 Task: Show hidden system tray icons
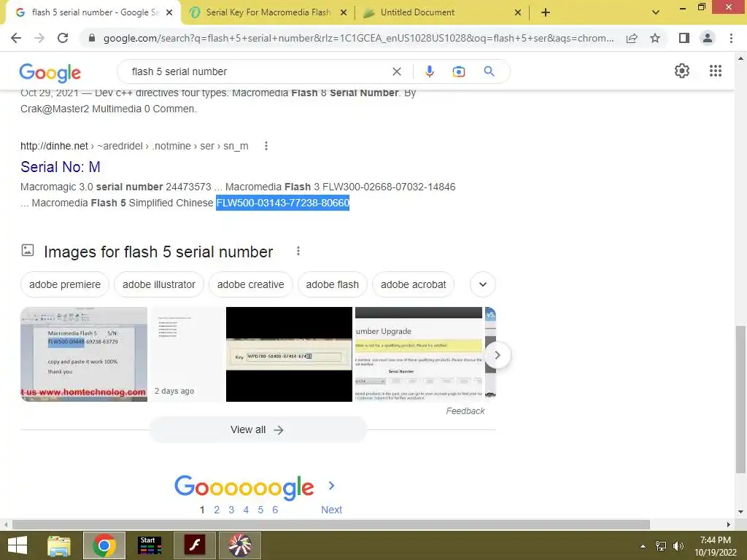tap(643, 545)
